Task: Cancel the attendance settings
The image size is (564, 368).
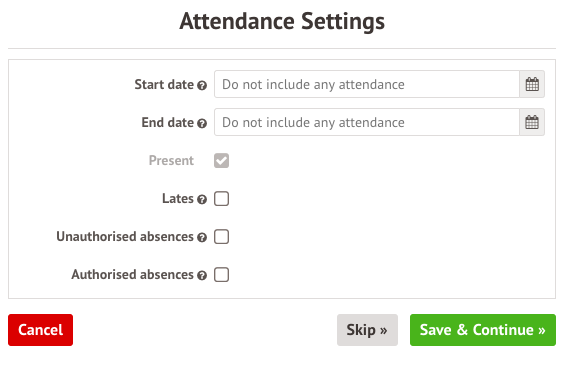Action: (40, 330)
